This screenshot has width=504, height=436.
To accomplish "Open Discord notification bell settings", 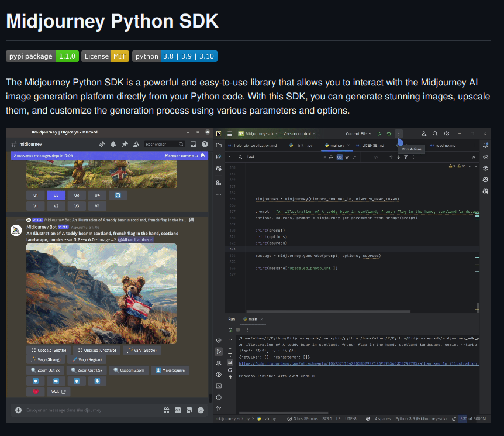I will pyautogui.click(x=113, y=144).
